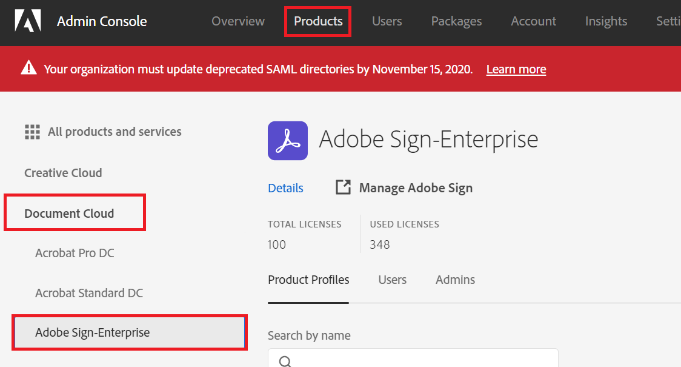This screenshot has height=367, width=681.
Task: Click the Adobe Sign-Enterprise product icon
Action: point(288,140)
